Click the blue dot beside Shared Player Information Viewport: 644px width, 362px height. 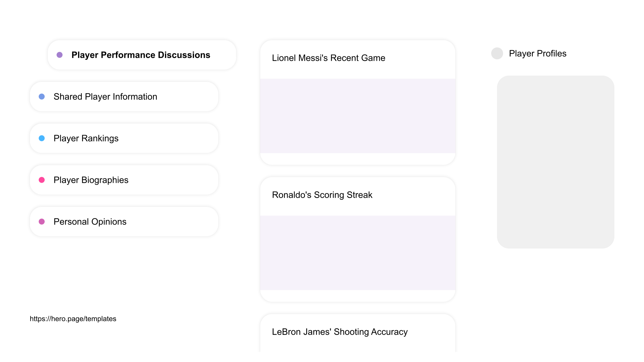click(42, 96)
